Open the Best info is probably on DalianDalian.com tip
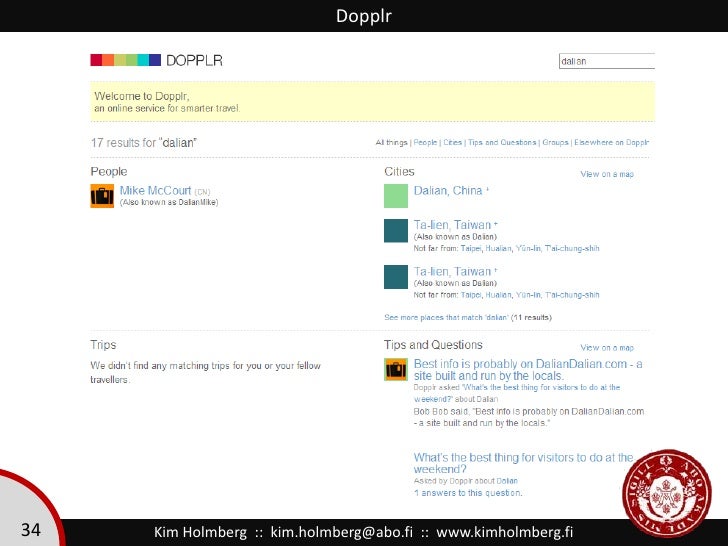728x546 pixels. click(x=528, y=370)
